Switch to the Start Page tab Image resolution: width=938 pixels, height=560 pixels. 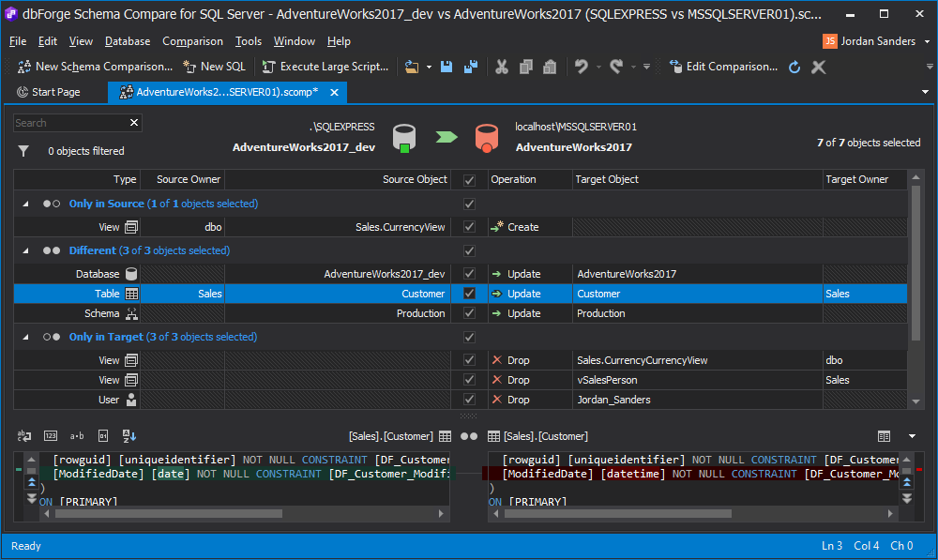click(49, 92)
